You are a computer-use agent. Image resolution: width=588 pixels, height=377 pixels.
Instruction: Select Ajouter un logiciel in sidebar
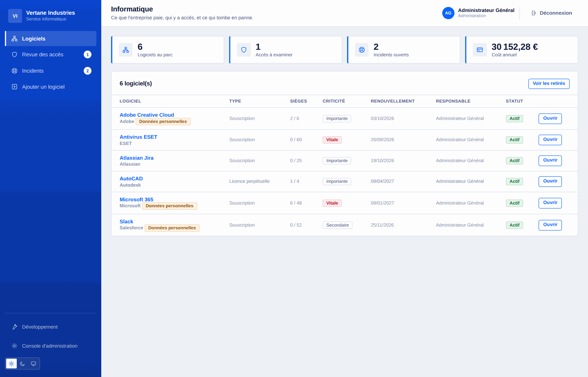tap(51, 87)
